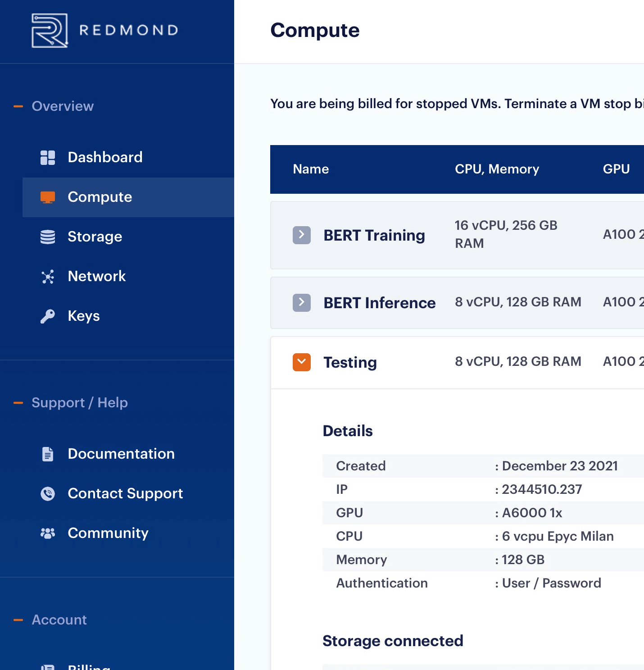This screenshot has width=644, height=670.
Task: Click the Contact Support phone icon
Action: pyautogui.click(x=48, y=494)
